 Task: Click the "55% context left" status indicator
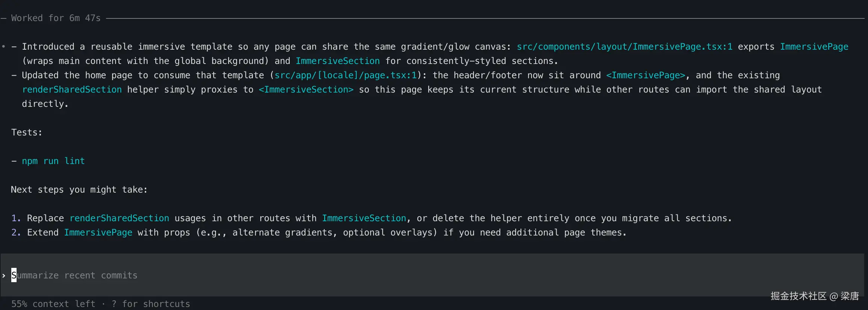53,304
